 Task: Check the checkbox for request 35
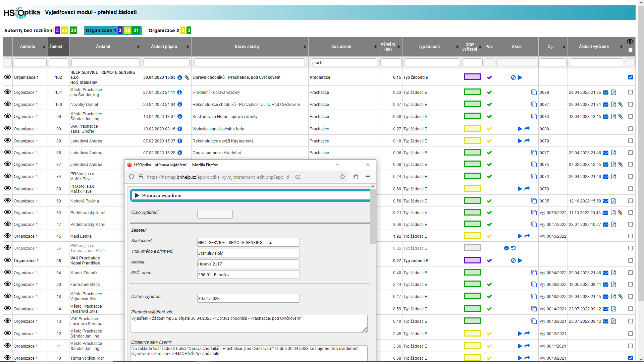(631, 261)
